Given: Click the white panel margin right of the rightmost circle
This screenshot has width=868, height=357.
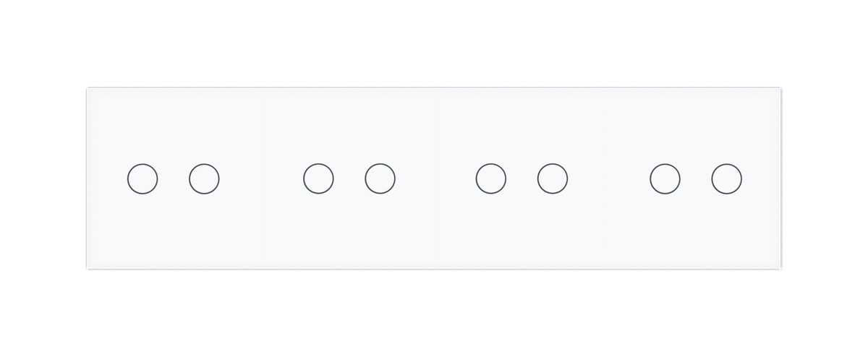Looking at the screenshot, I should pyautogui.click(x=762, y=178).
